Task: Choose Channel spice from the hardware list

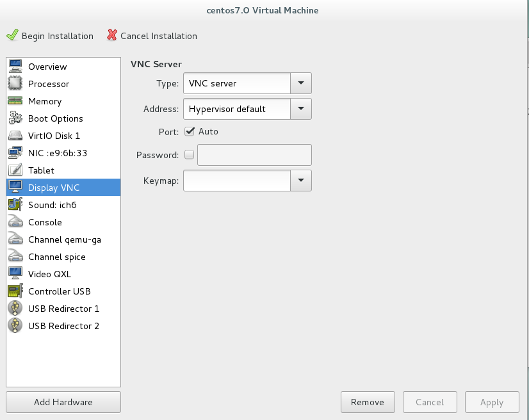Action: (56, 257)
